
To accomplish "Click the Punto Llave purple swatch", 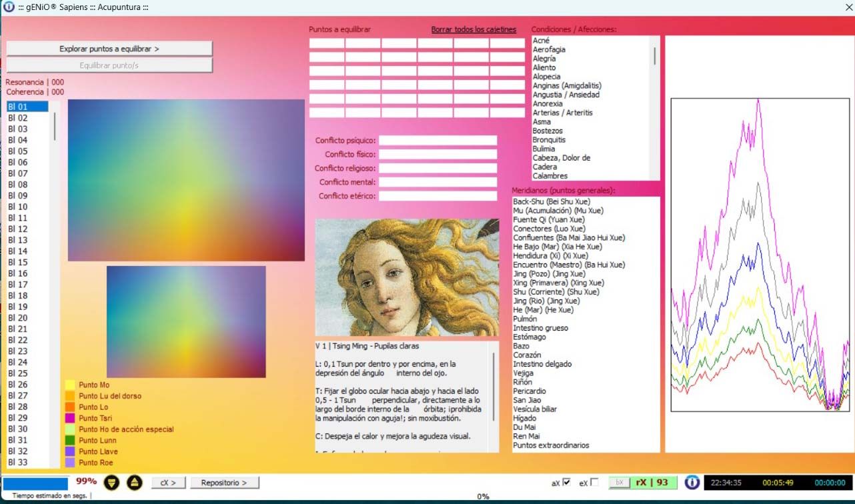I will [x=70, y=451].
